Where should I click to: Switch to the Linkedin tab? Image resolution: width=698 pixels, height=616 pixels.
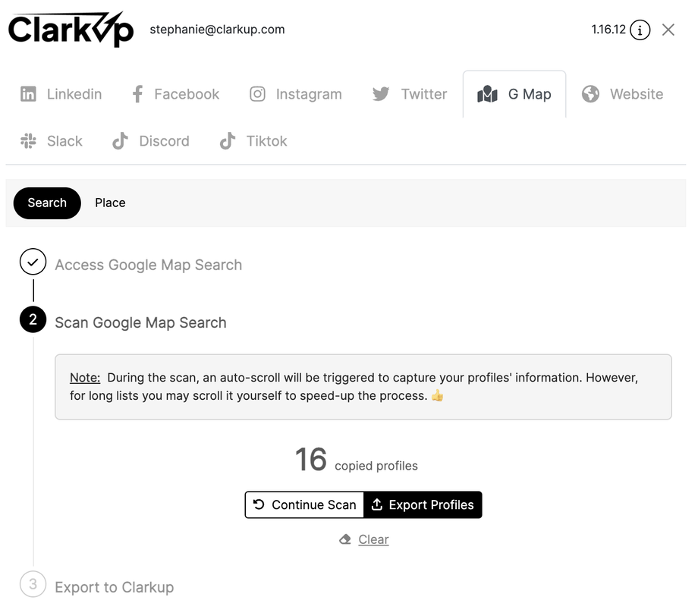[61, 94]
